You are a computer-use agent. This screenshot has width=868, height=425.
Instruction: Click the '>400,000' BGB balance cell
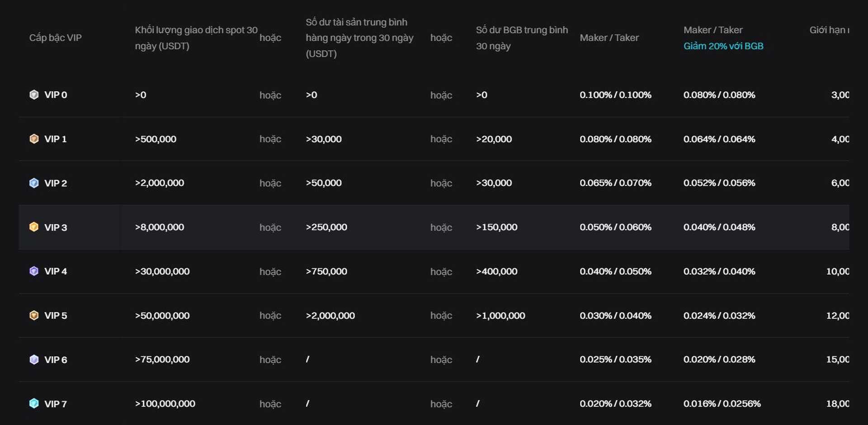[497, 271]
